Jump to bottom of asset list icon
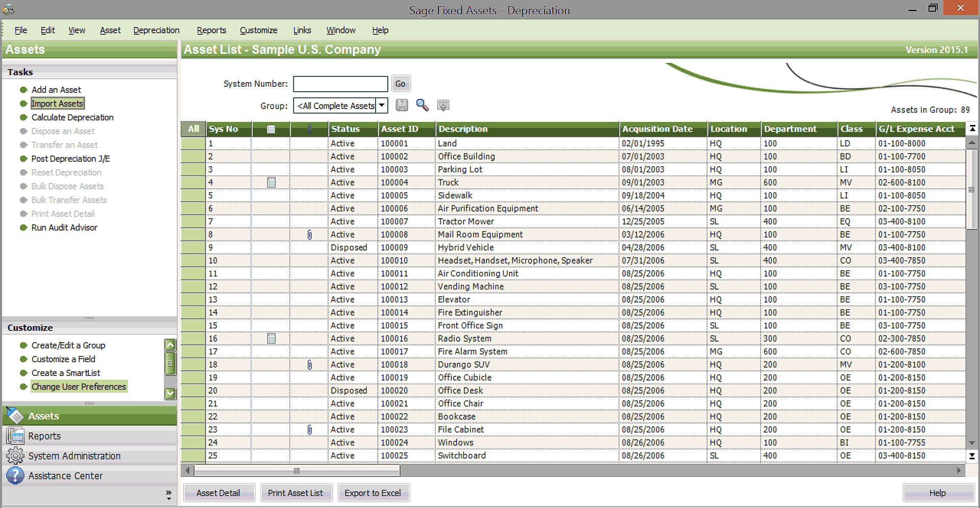The width and height of the screenshot is (980, 508). click(x=972, y=456)
